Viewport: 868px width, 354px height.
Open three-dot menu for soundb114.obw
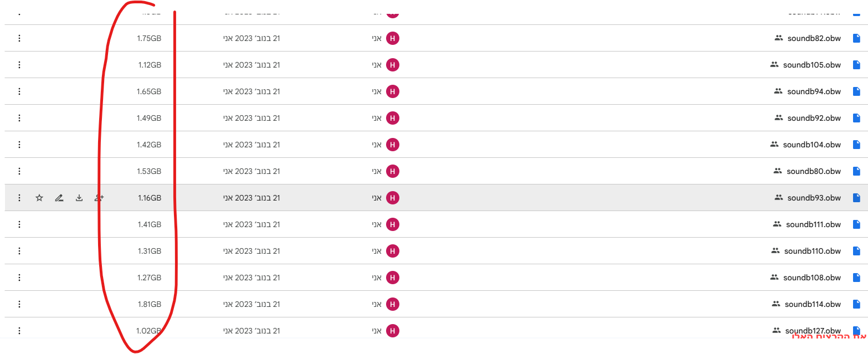tap(19, 304)
